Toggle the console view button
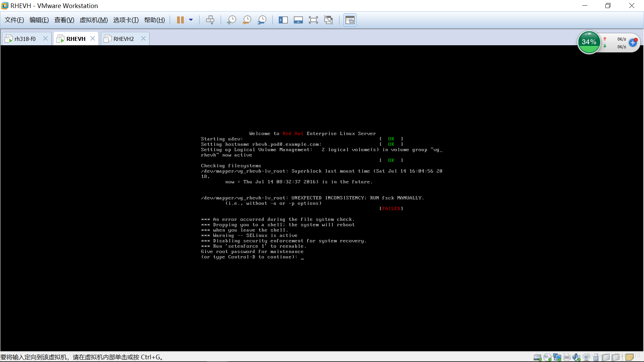 click(x=350, y=20)
